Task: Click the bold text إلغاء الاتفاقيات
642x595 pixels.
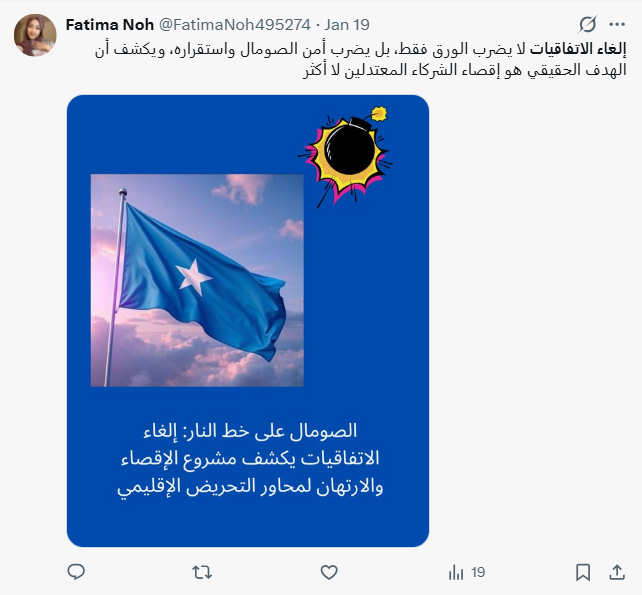Action: (x=578, y=50)
